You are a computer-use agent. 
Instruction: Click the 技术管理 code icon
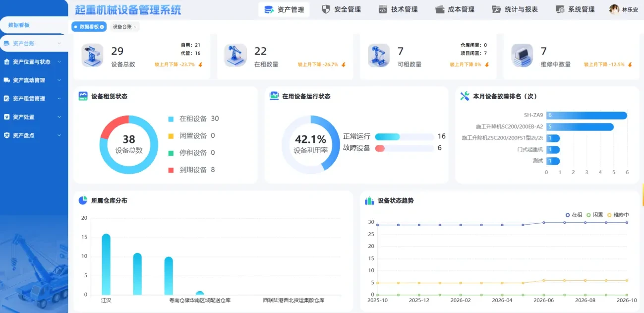(383, 9)
